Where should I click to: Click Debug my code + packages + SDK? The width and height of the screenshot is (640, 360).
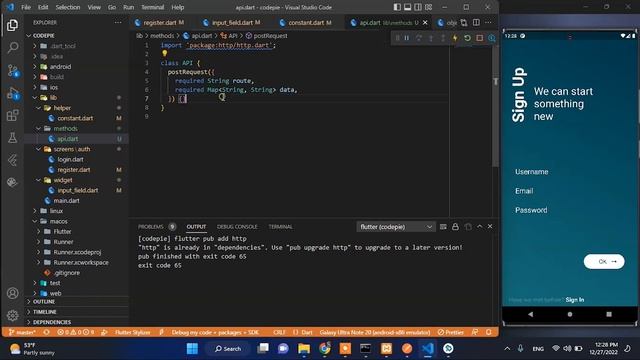point(215,332)
